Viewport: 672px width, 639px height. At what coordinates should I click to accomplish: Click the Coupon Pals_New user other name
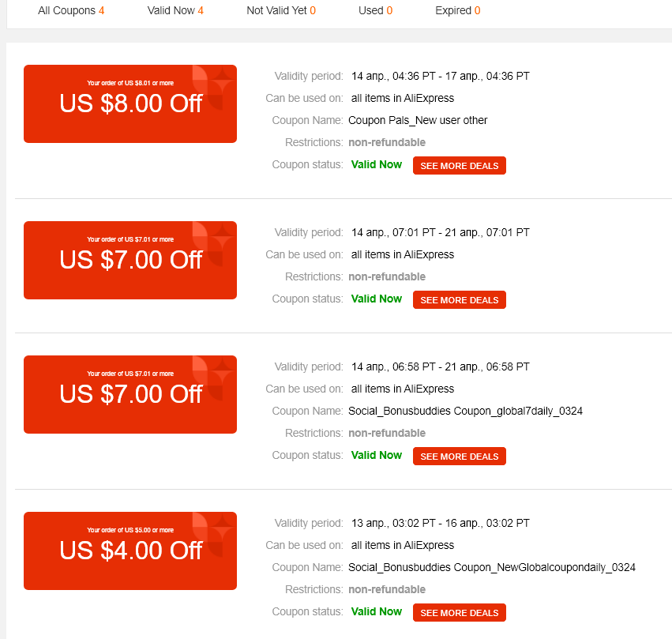click(418, 120)
